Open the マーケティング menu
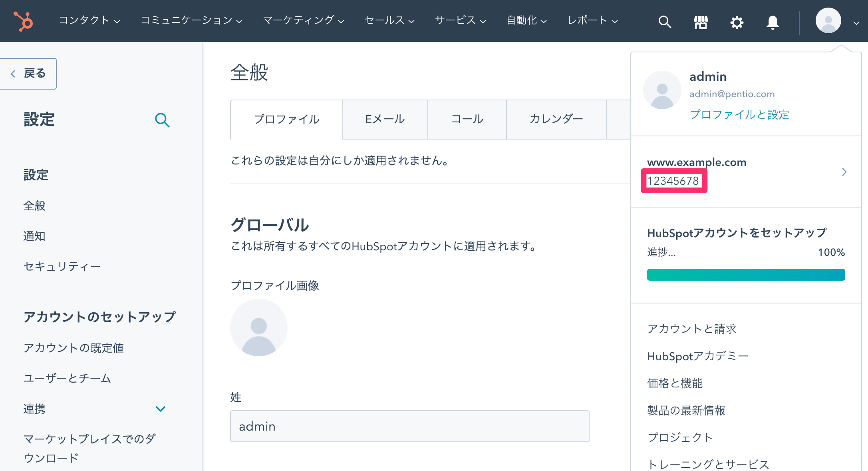This screenshot has height=471, width=868. (304, 20)
